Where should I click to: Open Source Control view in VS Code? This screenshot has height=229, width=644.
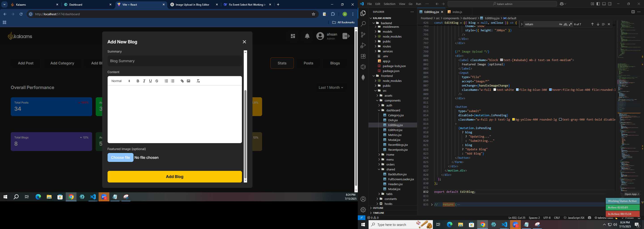pos(363,35)
